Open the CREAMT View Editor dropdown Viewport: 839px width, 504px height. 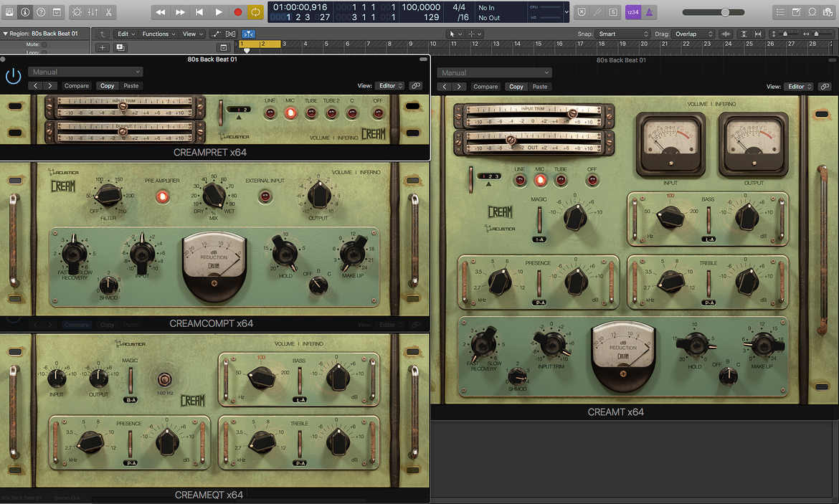[x=799, y=87]
